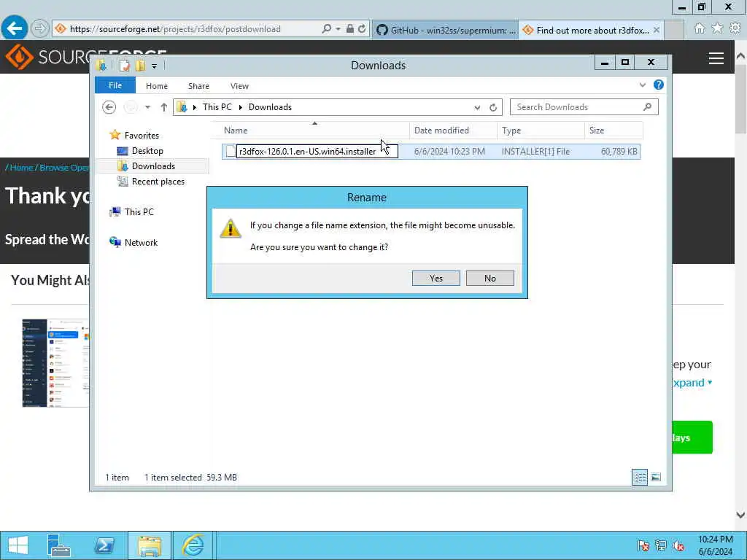Sort by Name column header
Viewport: 747px width, 560px height.
click(x=314, y=130)
